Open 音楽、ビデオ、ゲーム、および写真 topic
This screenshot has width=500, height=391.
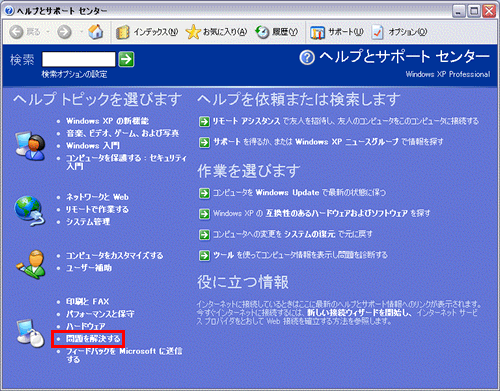tap(122, 133)
